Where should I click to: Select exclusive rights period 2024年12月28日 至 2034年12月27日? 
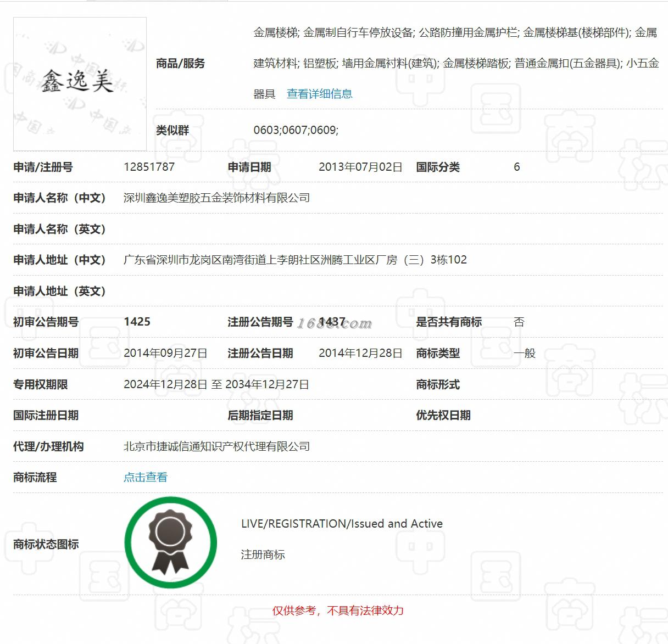tap(216, 384)
